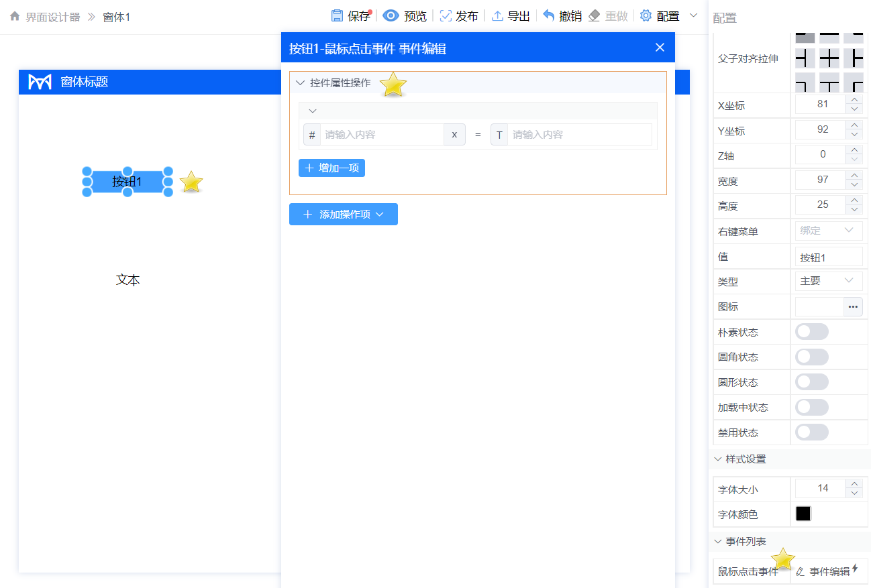
Task: Click the icon picker ellipsis button
Action: (853, 307)
